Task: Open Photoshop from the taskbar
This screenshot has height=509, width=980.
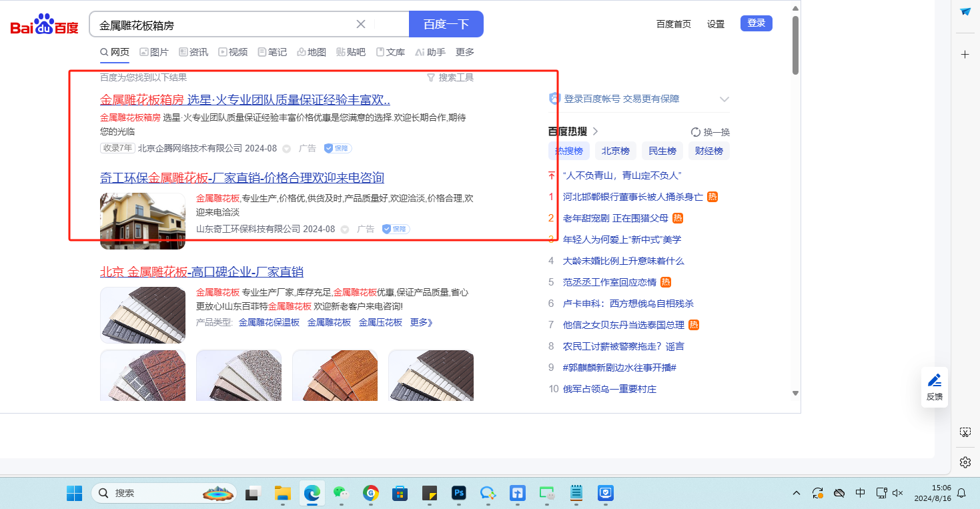Action: pos(458,493)
